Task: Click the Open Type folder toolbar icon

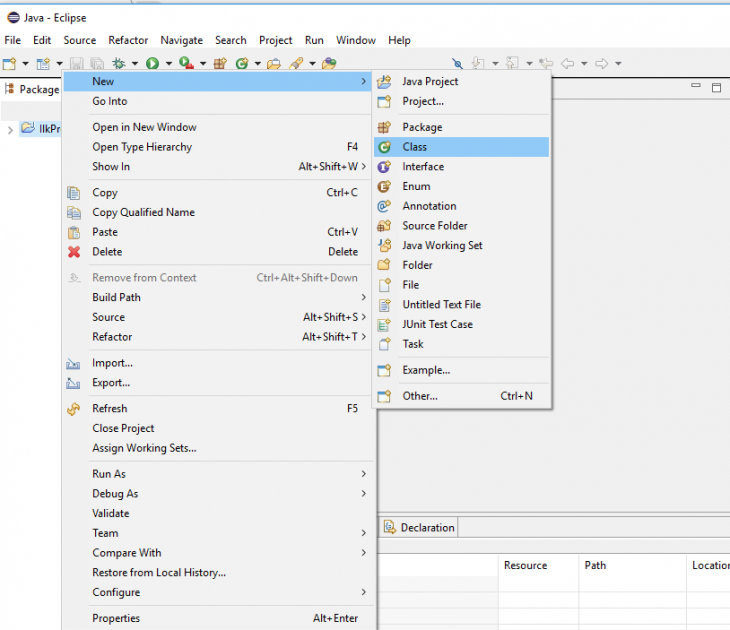Action: pyautogui.click(x=274, y=63)
